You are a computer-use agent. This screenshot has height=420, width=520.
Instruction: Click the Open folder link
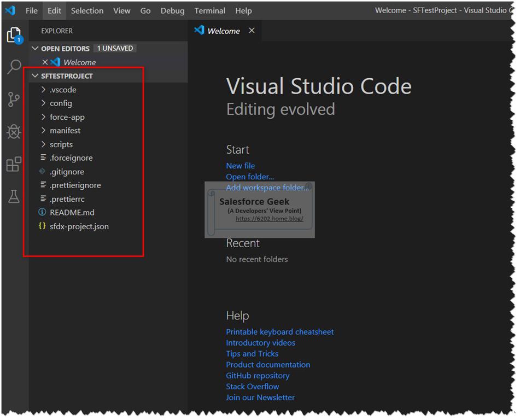coord(250,177)
